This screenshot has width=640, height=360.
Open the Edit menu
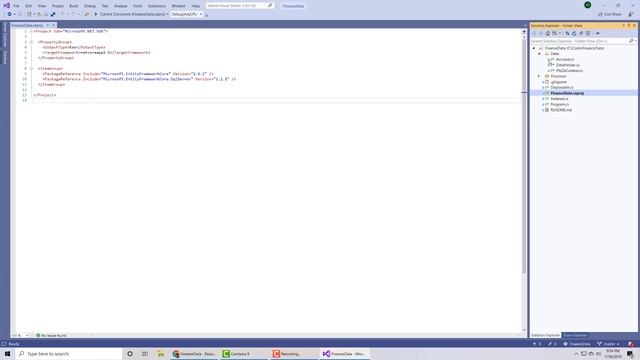pos(29,6)
